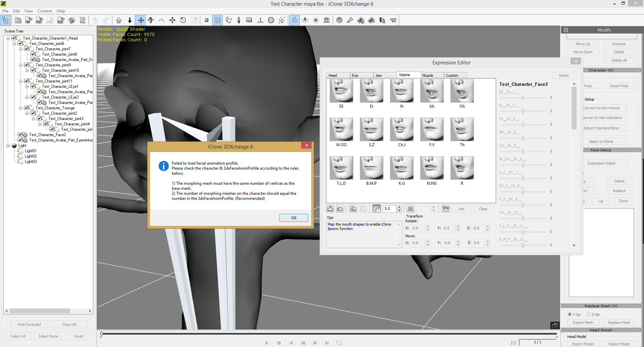Click the Auto key icon

[x=446, y=209]
